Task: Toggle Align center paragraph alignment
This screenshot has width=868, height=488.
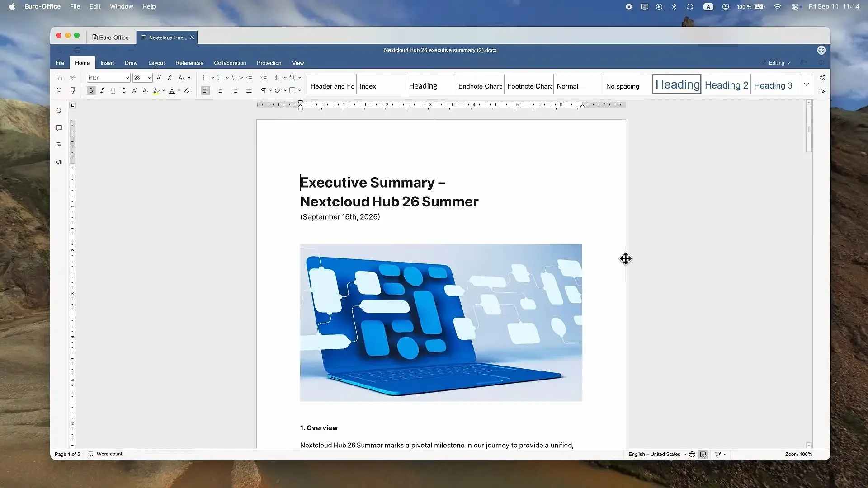Action: (220, 90)
